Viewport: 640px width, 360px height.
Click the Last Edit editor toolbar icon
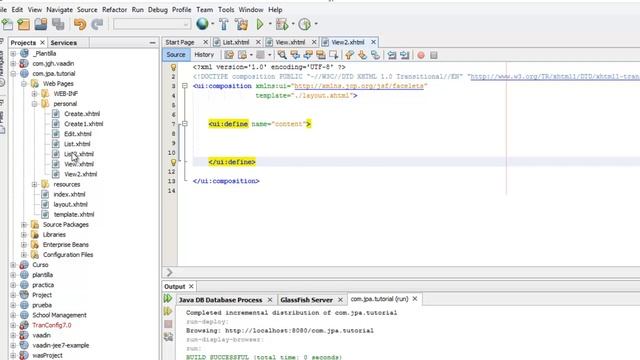(x=229, y=55)
